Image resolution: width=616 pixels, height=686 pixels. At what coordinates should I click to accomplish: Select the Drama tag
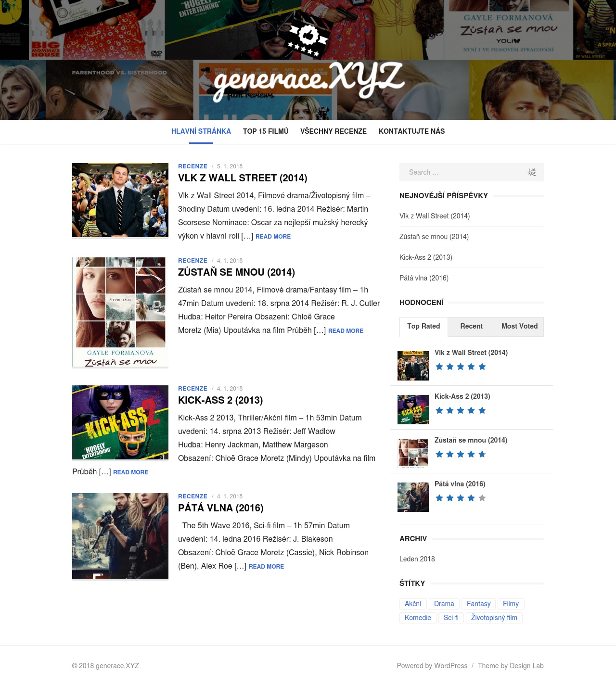444,604
